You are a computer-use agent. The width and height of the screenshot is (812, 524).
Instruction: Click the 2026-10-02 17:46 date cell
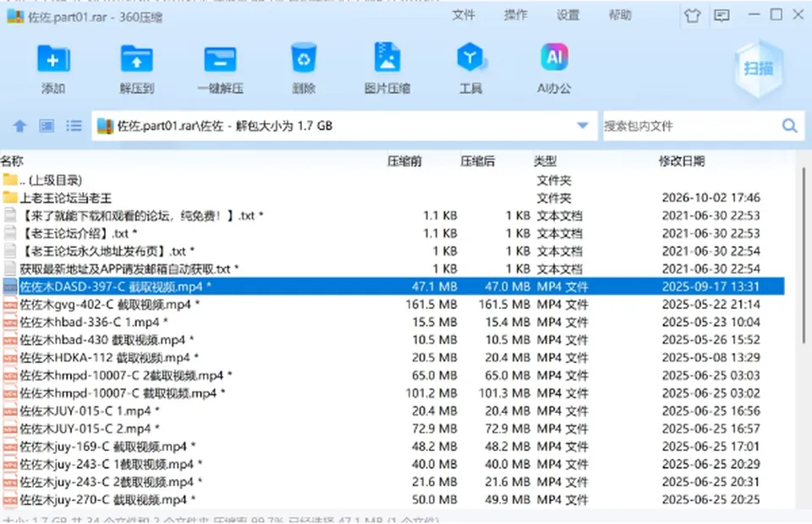[x=711, y=197]
